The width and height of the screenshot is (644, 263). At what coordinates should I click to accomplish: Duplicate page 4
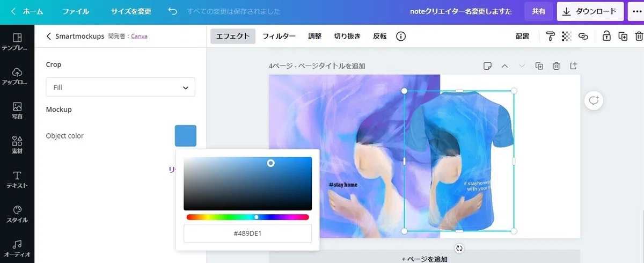539,66
